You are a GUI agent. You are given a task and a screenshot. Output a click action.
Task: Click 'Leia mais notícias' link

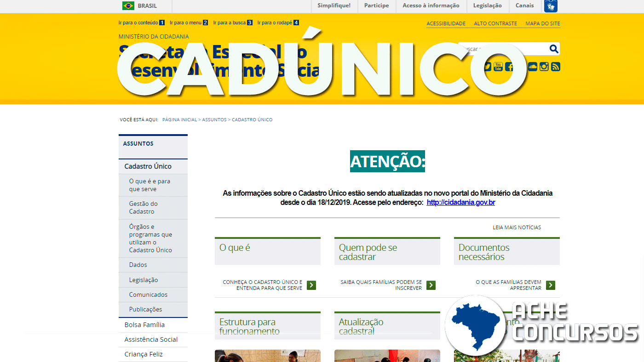(x=517, y=227)
